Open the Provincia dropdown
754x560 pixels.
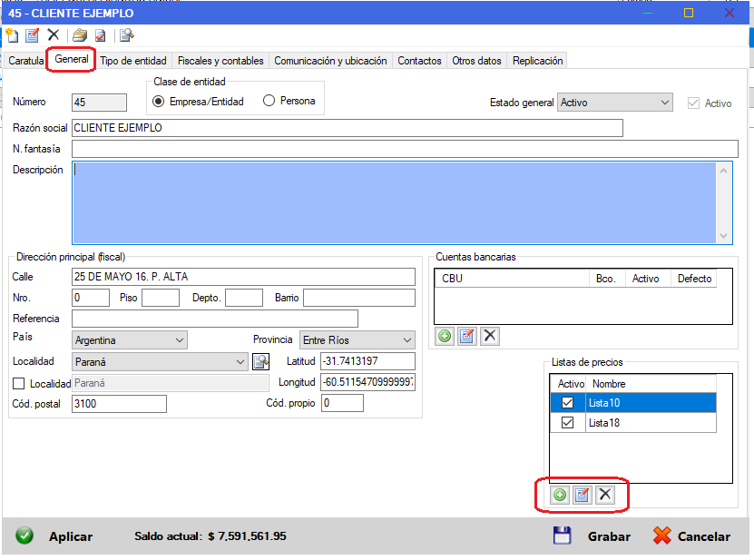(x=406, y=340)
